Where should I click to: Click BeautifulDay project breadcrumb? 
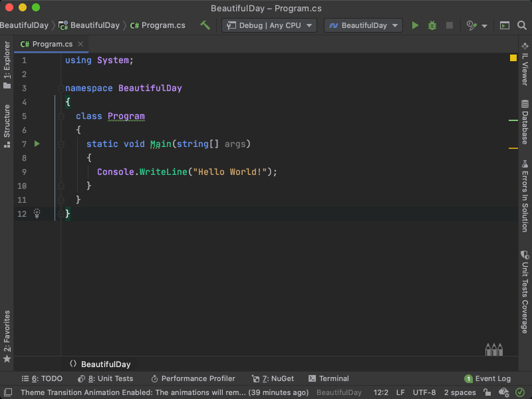coord(89,25)
